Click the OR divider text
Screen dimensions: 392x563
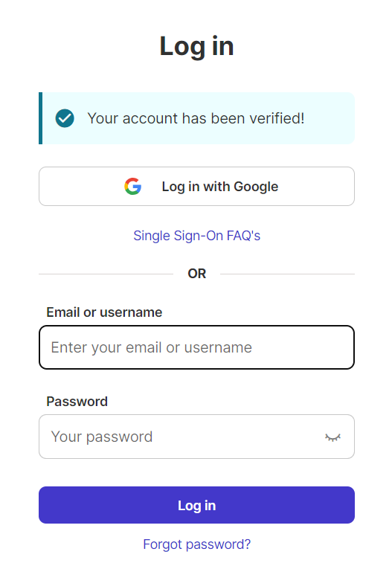tap(196, 274)
